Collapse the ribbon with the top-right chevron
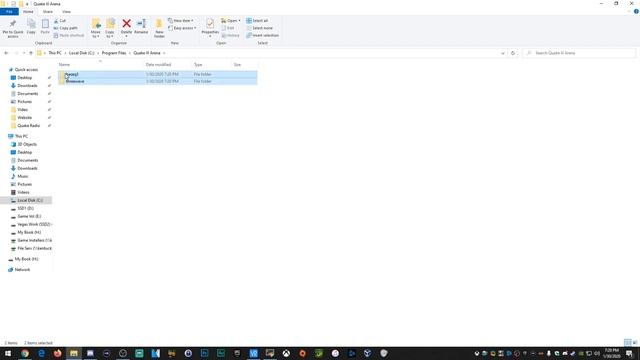The width and height of the screenshot is (640, 360). click(x=629, y=11)
